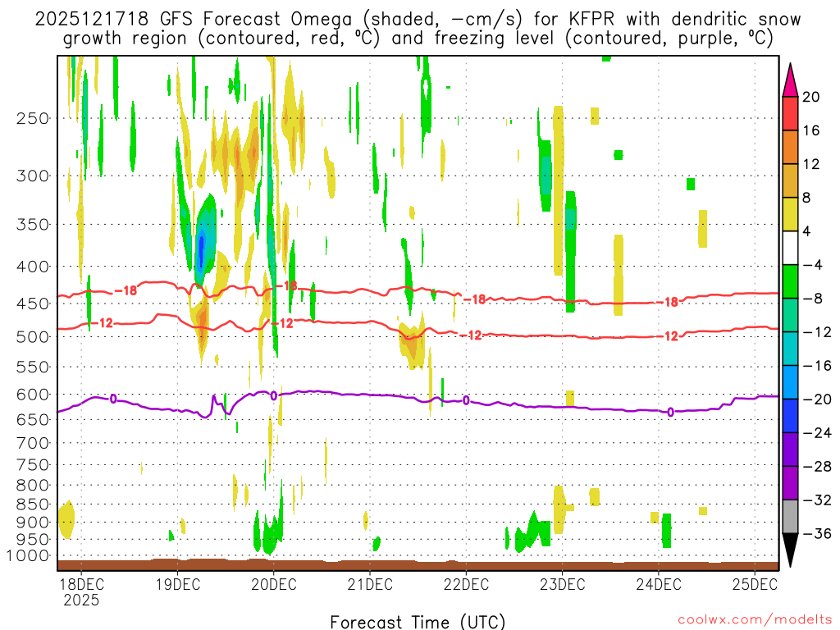
Task: Click the -18 contour label near 24DEC
Action: click(668, 302)
